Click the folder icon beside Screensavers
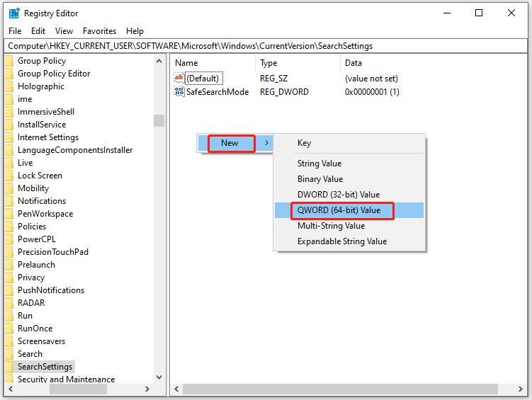Viewport: 532px width, 400px height. point(9,341)
